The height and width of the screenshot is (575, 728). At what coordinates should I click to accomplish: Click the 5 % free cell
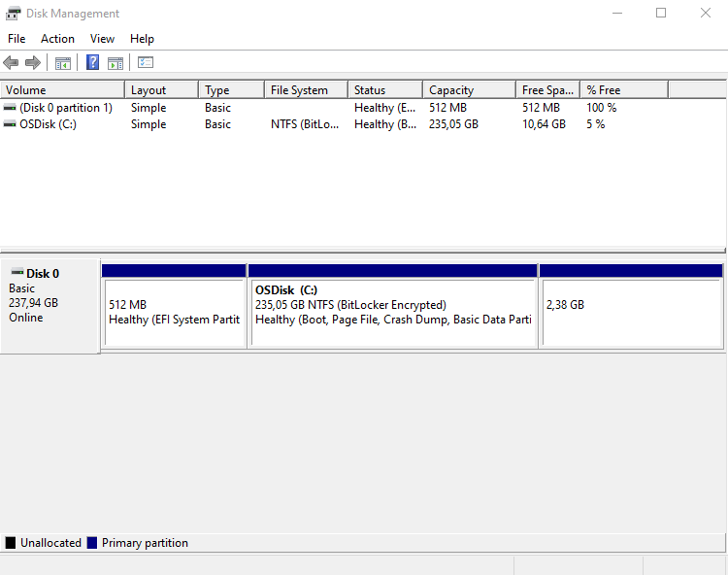[596, 124]
